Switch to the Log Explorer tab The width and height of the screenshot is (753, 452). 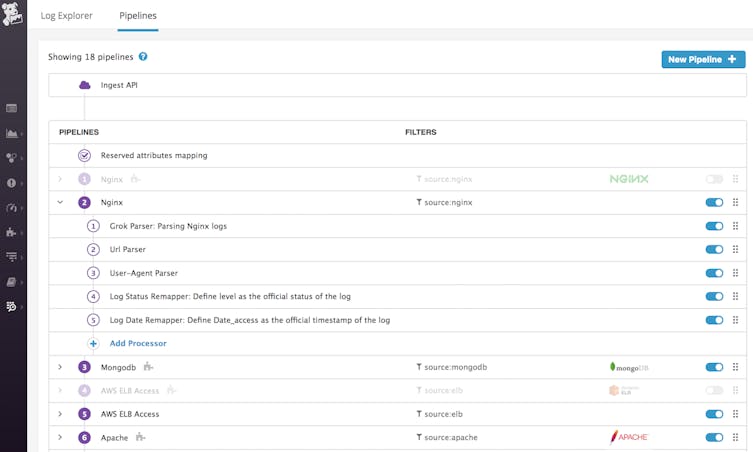pyautogui.click(x=67, y=16)
